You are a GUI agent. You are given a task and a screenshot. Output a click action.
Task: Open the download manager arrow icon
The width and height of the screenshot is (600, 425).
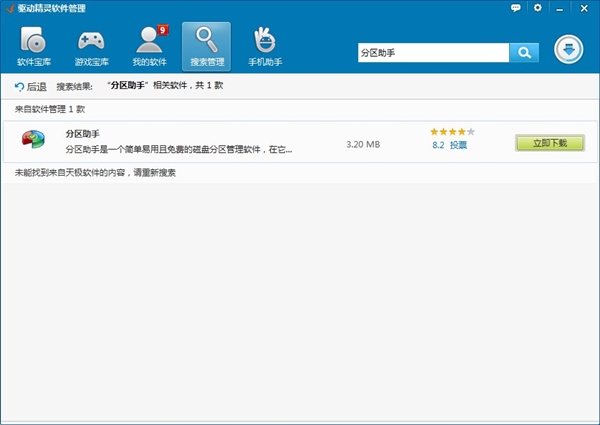coord(569,50)
